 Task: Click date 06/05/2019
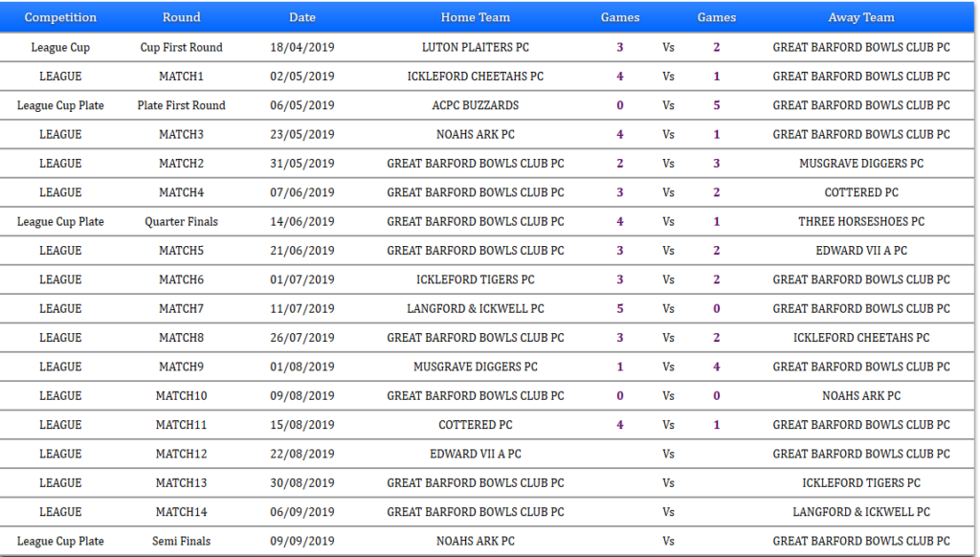301,105
